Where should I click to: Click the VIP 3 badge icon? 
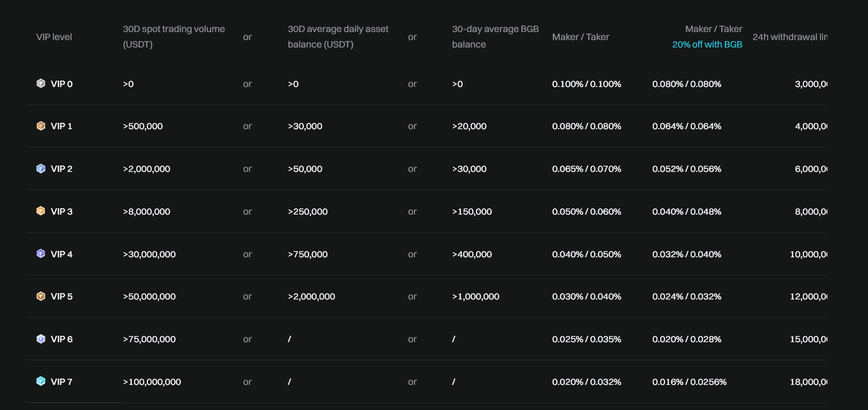click(41, 211)
